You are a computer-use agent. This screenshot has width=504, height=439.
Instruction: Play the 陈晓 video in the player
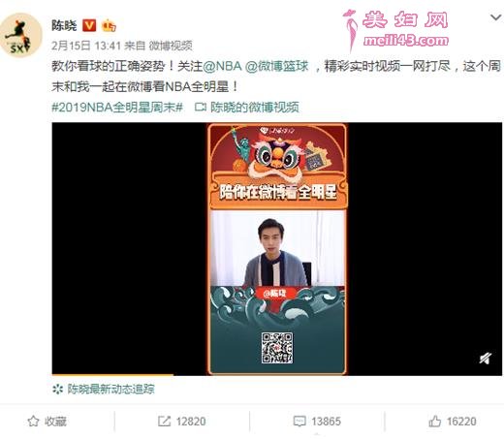[277, 249]
